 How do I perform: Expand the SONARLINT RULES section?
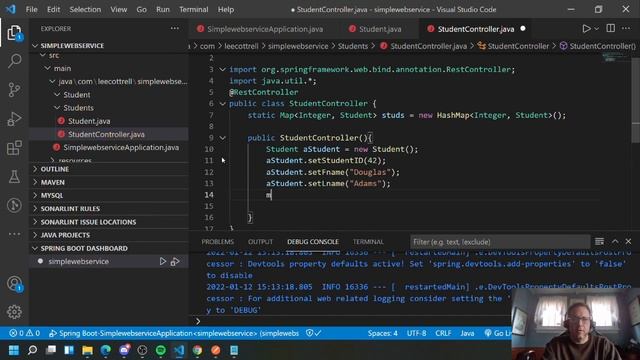[x=109, y=209]
